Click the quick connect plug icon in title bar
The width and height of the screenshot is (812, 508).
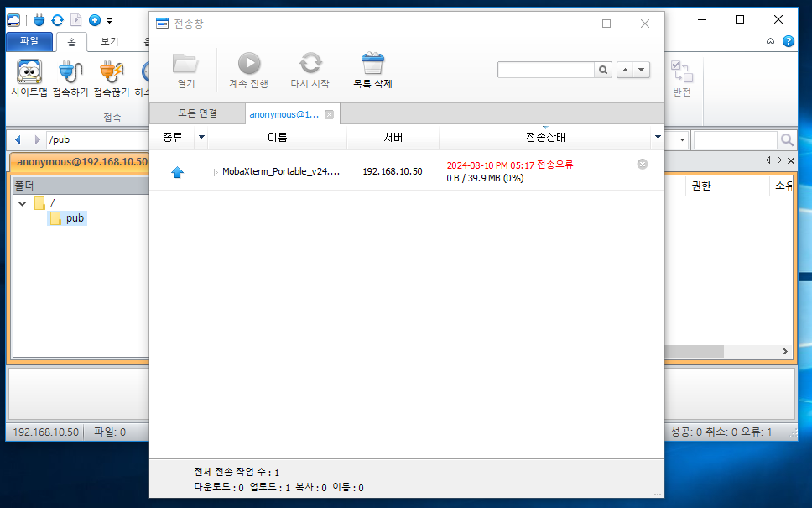pos(39,20)
